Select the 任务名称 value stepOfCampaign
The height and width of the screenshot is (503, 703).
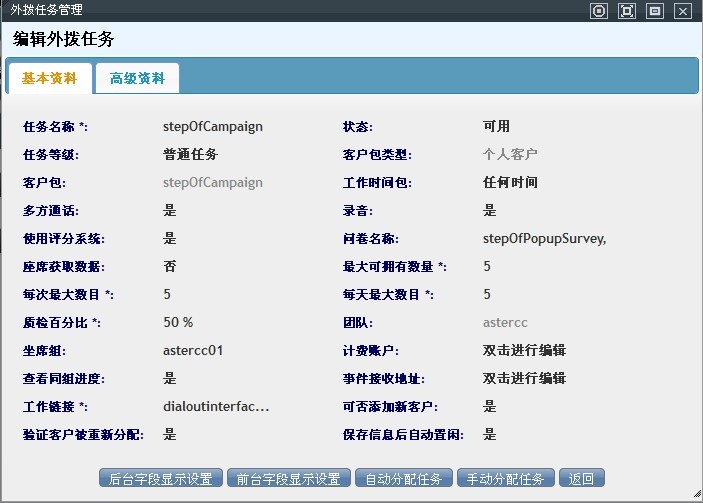click(x=213, y=127)
